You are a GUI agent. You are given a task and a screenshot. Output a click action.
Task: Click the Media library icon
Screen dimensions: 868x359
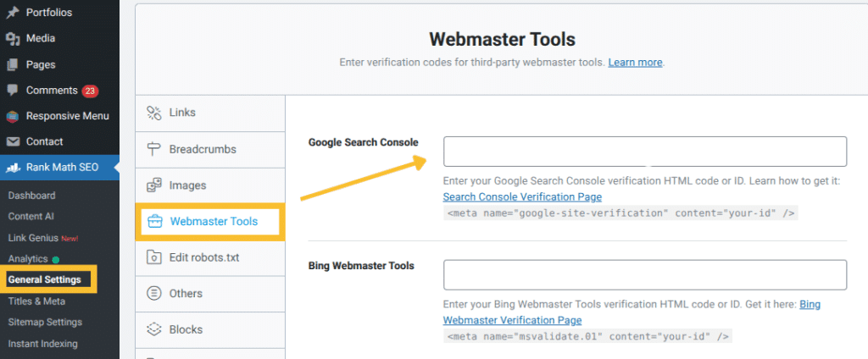(x=13, y=39)
